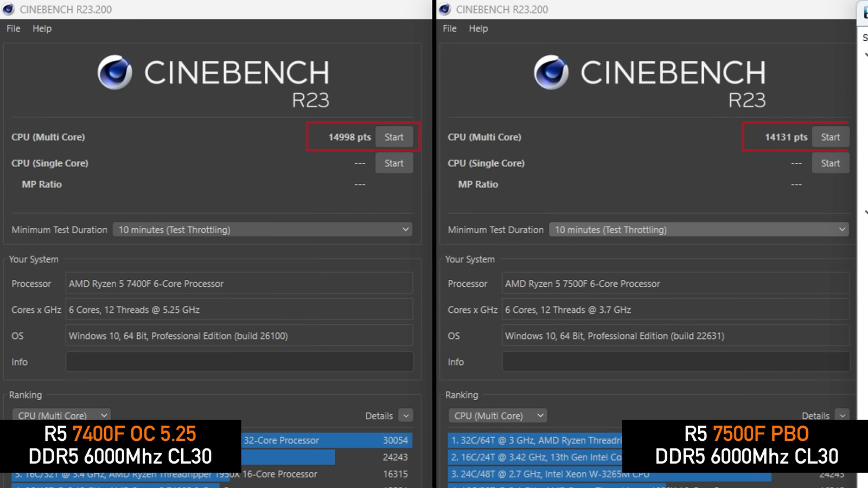Open right window's CPU (Multi Core) ranking dropdown
Image resolution: width=868 pixels, height=488 pixels.
[x=497, y=416]
